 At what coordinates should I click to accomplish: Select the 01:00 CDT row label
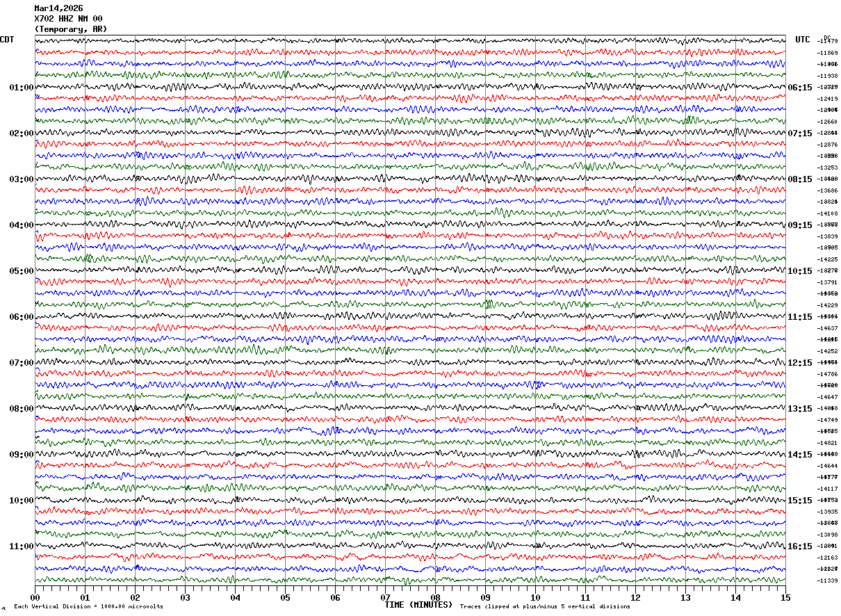coord(22,88)
